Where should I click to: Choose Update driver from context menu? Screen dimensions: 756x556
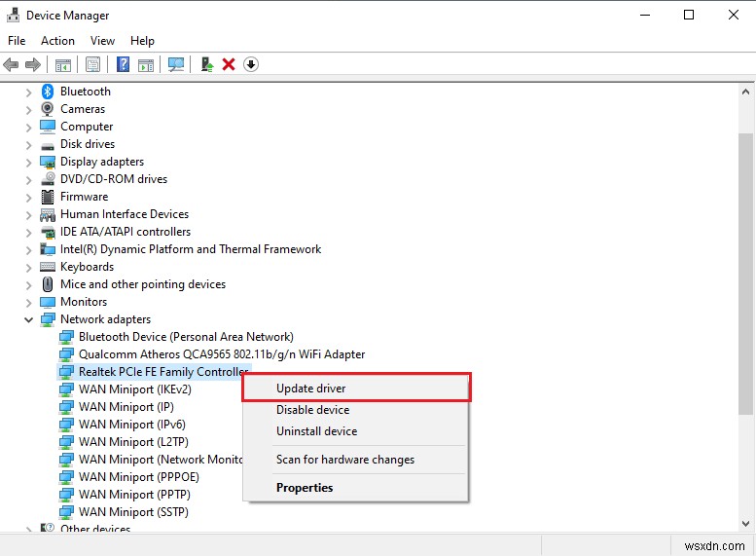[x=356, y=389]
